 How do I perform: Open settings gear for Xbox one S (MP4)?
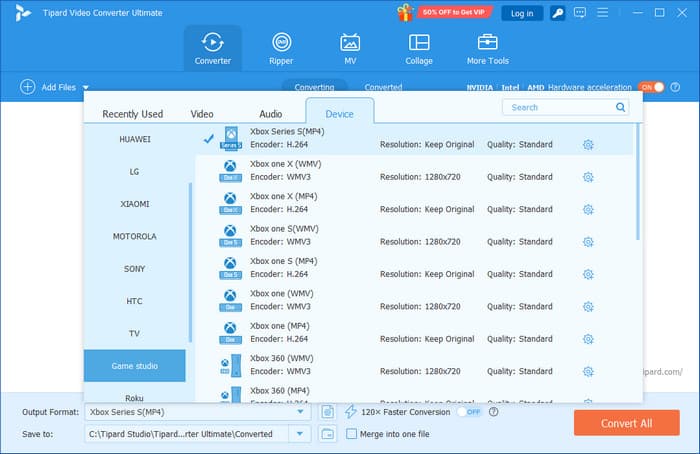click(x=588, y=274)
